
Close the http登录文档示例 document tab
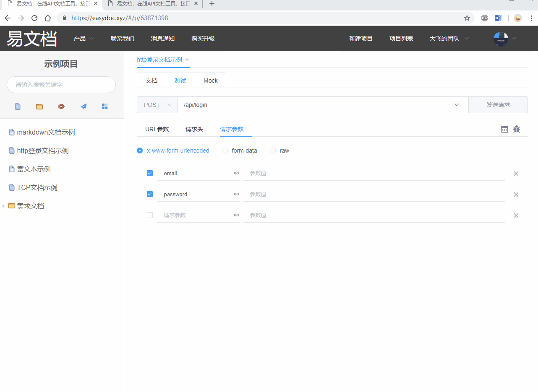click(187, 60)
